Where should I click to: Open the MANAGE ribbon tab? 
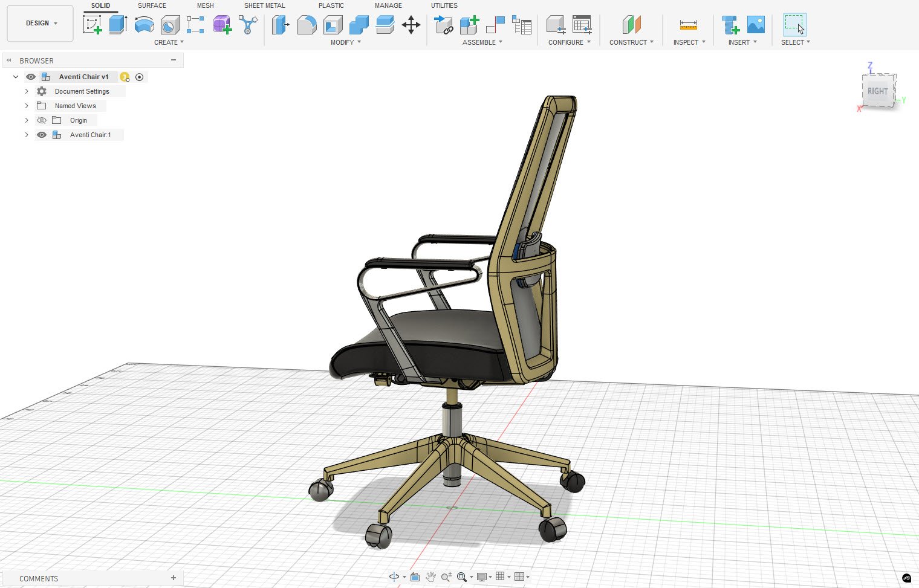[x=388, y=5]
